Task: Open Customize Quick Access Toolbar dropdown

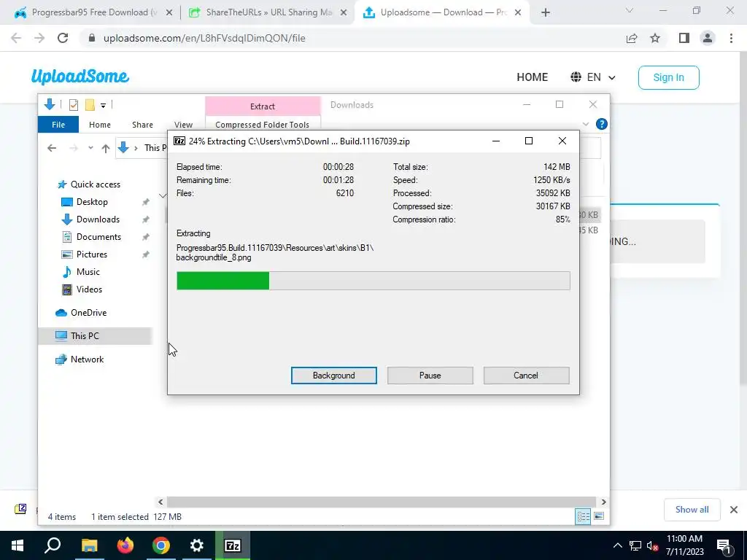Action: pyautogui.click(x=103, y=105)
